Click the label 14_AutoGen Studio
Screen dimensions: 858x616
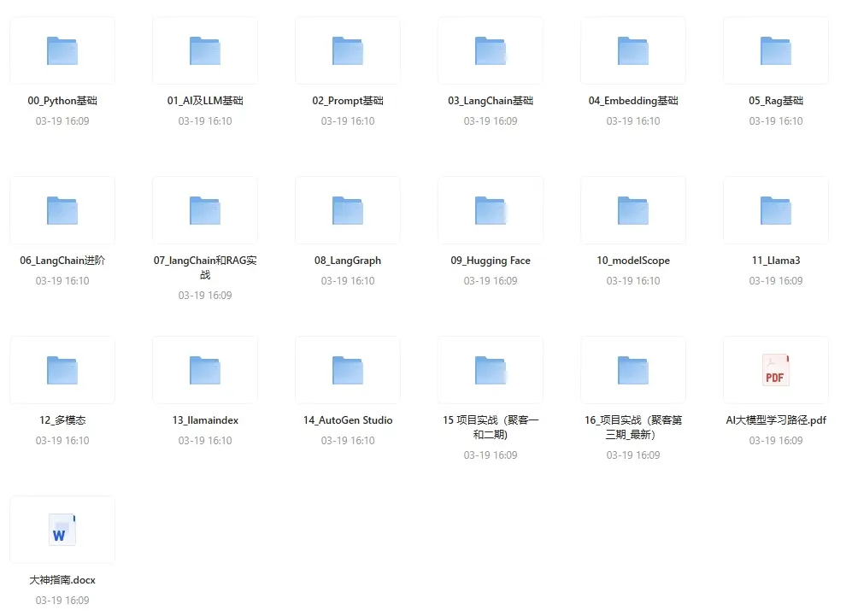pyautogui.click(x=348, y=420)
